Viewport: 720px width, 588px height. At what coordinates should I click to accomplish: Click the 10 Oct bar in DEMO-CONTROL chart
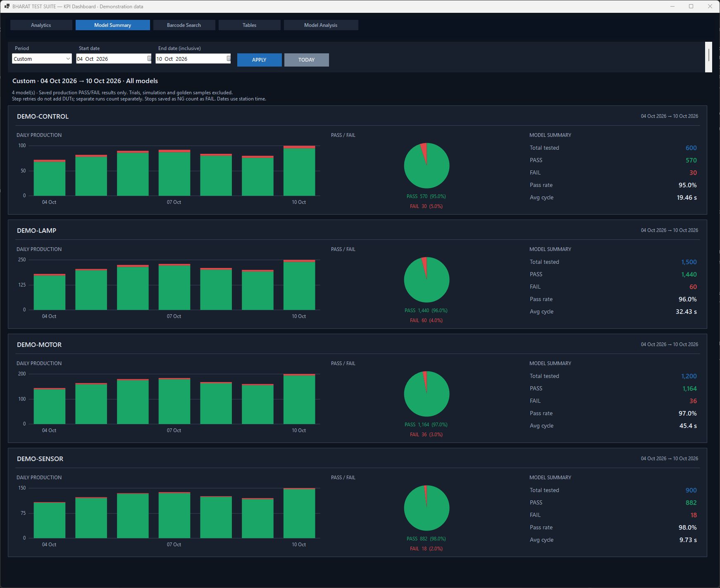pyautogui.click(x=299, y=171)
